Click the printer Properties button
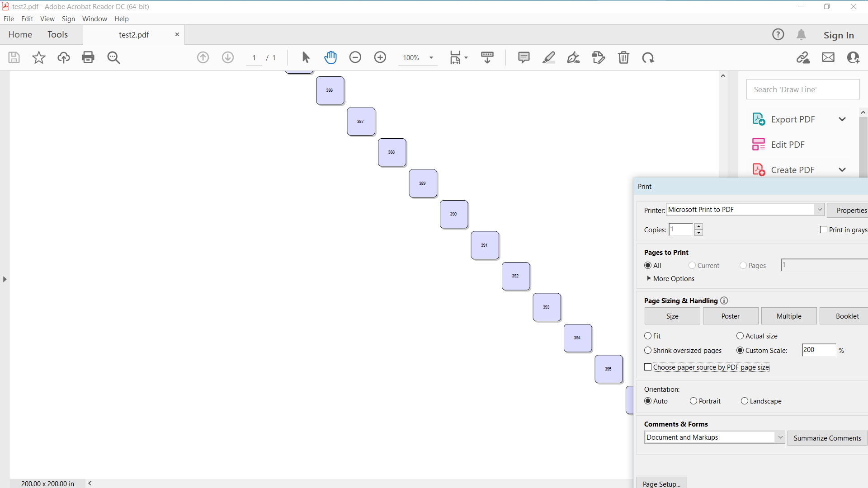 point(849,210)
